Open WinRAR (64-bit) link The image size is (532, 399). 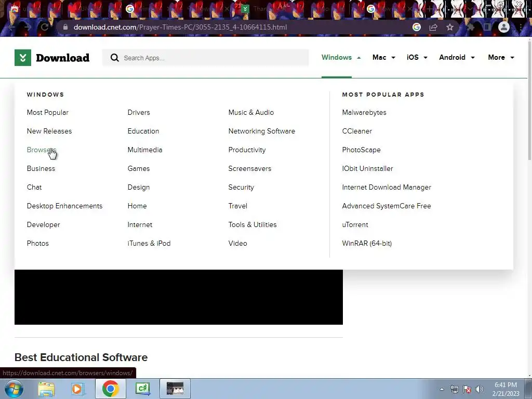coord(367,243)
